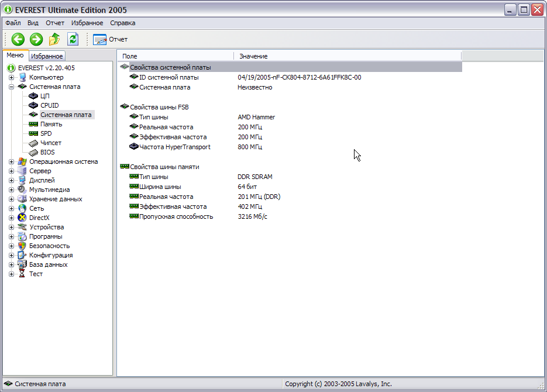The width and height of the screenshot is (547, 392).
Task: Expand the Сеть tree node
Action: pos(12,208)
